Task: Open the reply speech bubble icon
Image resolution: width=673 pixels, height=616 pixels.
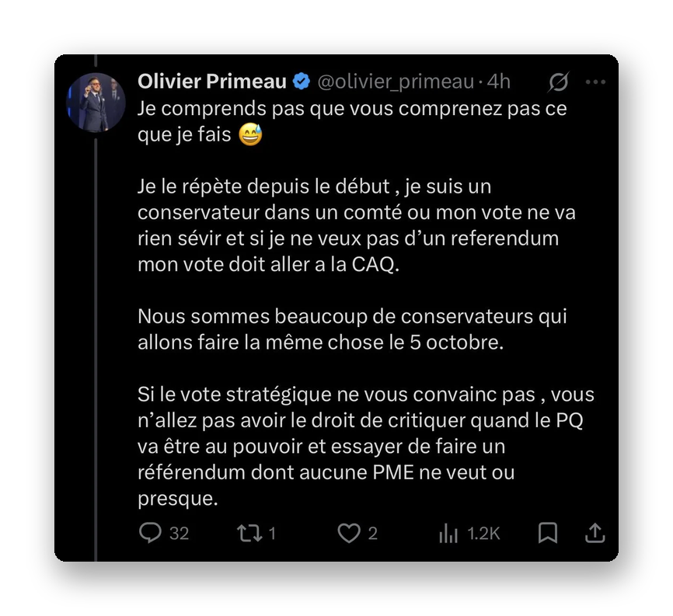Action: click(x=150, y=532)
